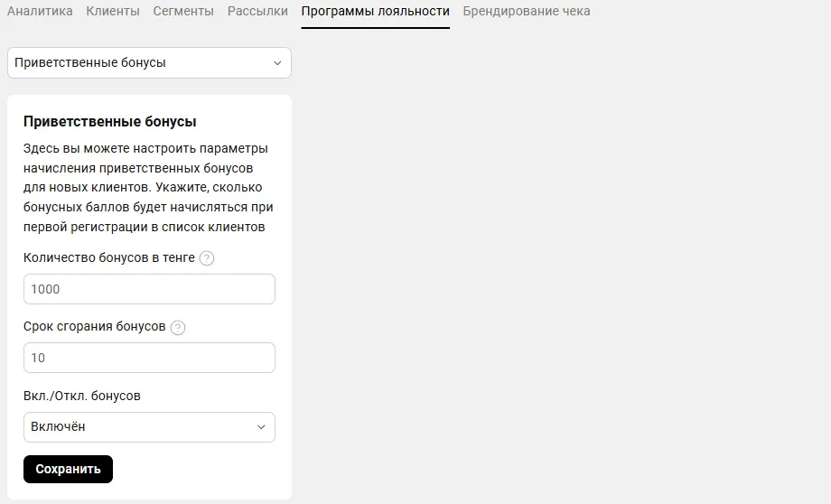Click help icon beside Количество бонусов в тенге
The width and height of the screenshot is (831, 504).
[207, 258]
